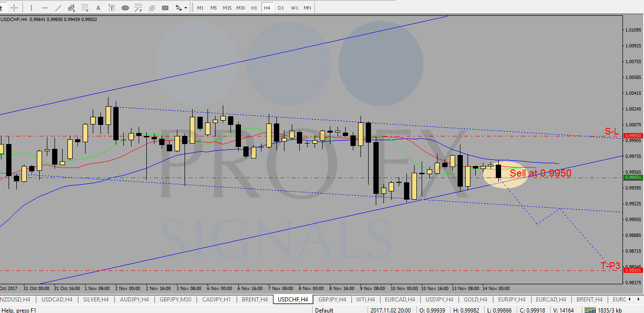
Task: Select the text 'A' tool
Action: [98, 8]
